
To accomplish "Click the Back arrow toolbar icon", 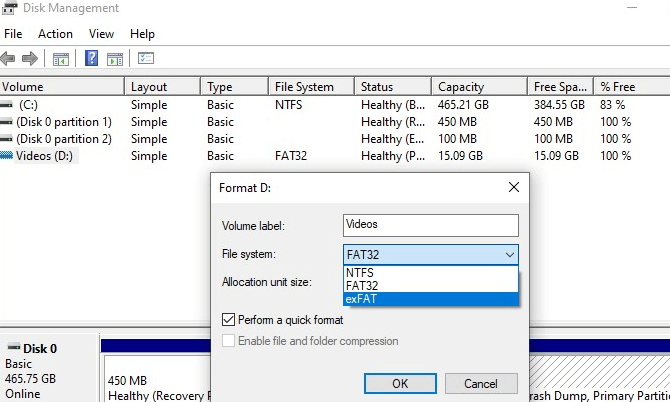I will 8,59.
